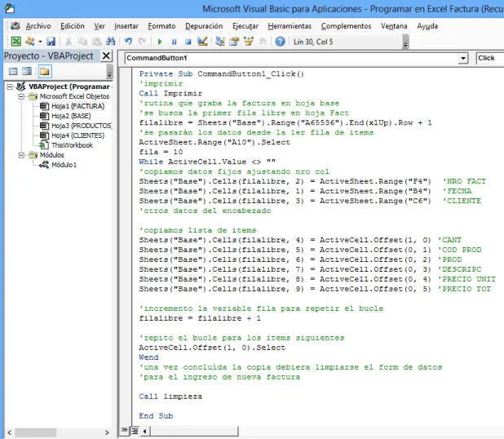Toggle Folders view in Project panel

45,72
